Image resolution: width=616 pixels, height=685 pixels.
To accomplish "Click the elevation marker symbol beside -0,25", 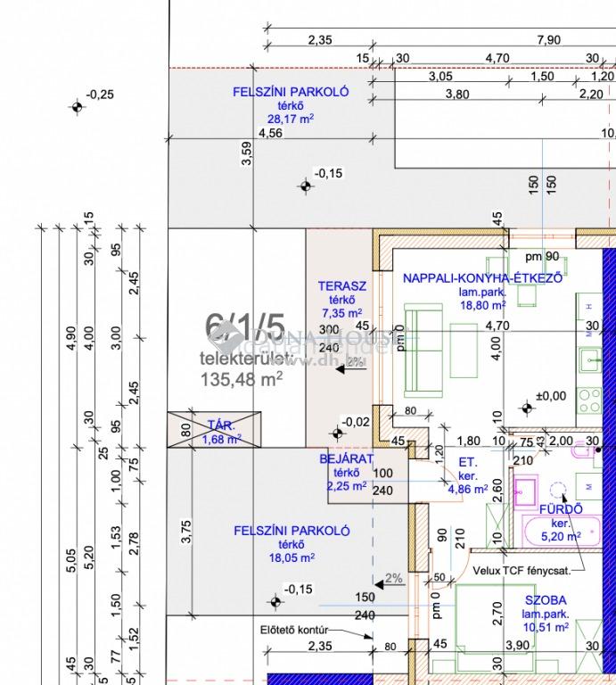I will (77, 107).
